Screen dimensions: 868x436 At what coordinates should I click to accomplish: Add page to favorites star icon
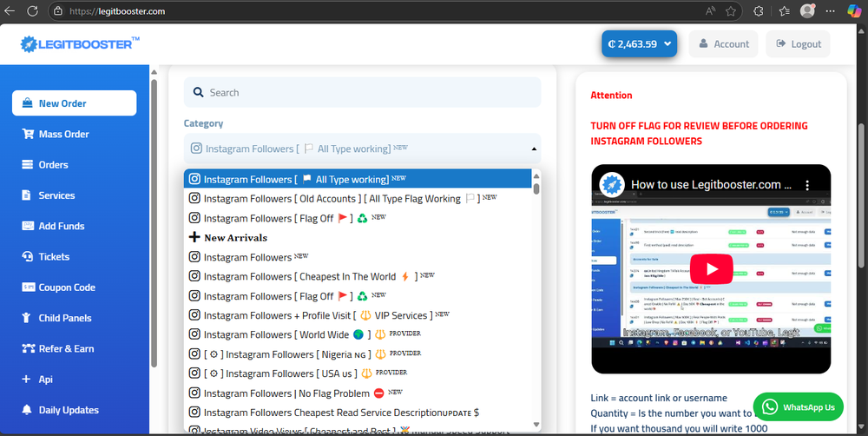731,11
